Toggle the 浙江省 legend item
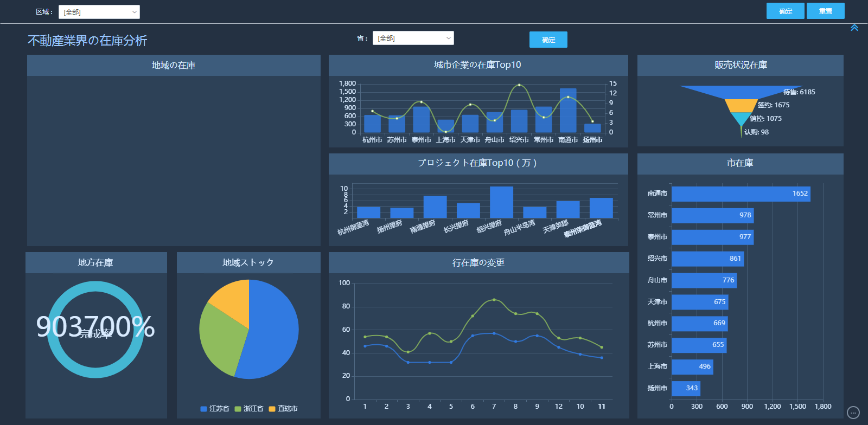 coord(249,409)
